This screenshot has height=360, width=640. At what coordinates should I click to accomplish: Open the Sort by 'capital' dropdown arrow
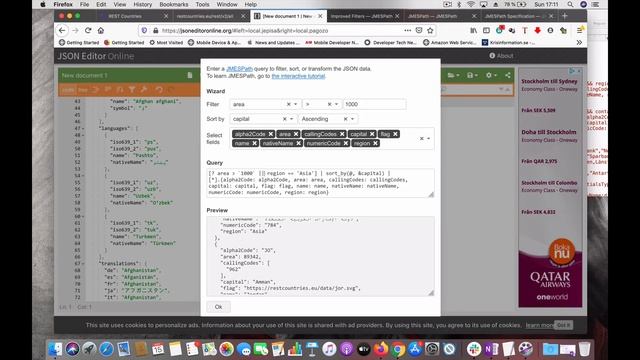point(291,119)
